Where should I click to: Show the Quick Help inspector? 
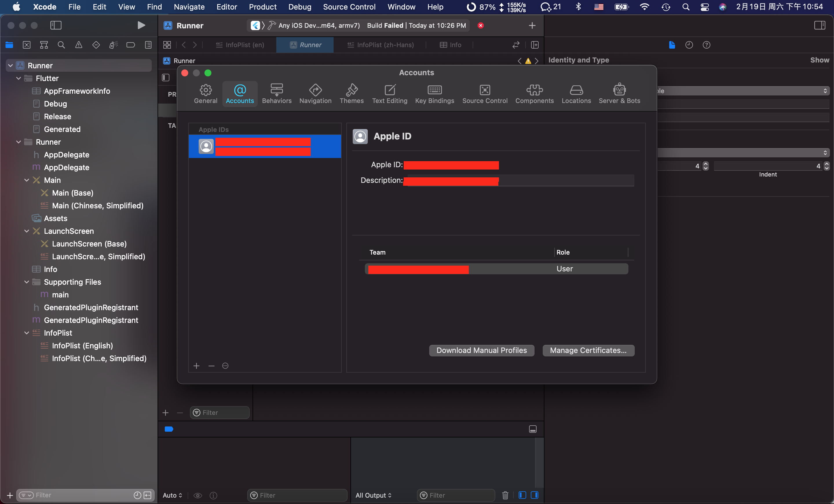click(x=706, y=45)
